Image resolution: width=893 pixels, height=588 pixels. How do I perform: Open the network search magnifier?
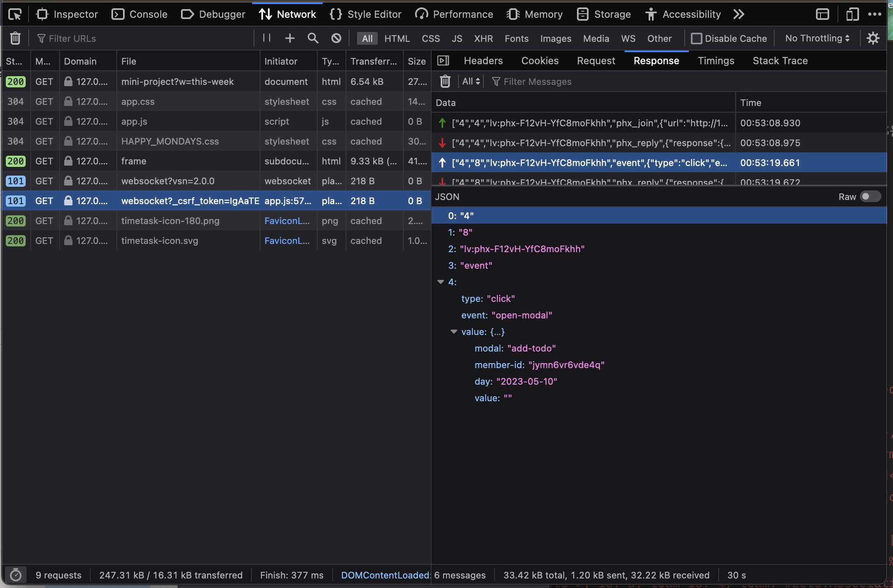[x=313, y=39]
